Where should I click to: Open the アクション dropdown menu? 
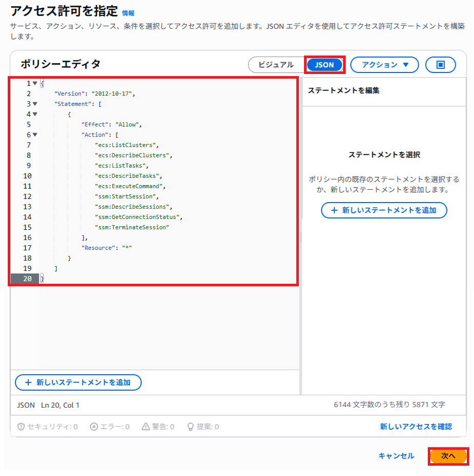385,65
